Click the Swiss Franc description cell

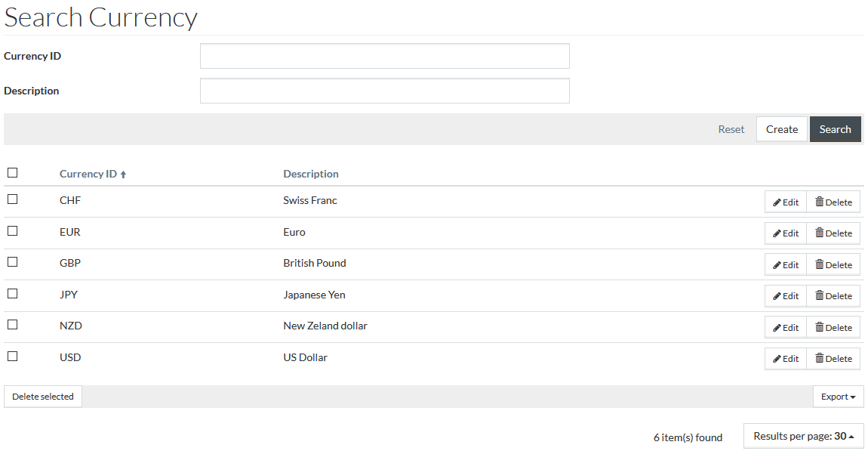tap(310, 200)
